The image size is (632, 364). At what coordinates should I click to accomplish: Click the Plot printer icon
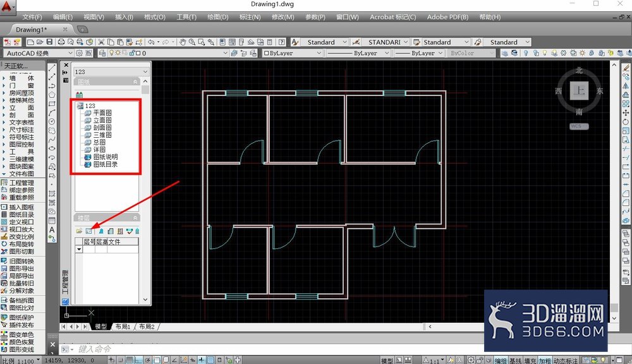[x=61, y=42]
